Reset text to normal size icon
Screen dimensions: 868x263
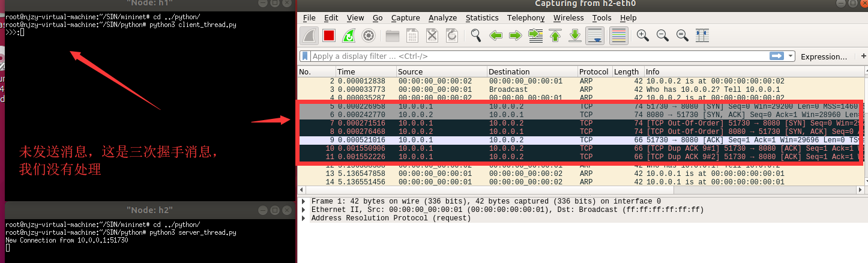(683, 35)
